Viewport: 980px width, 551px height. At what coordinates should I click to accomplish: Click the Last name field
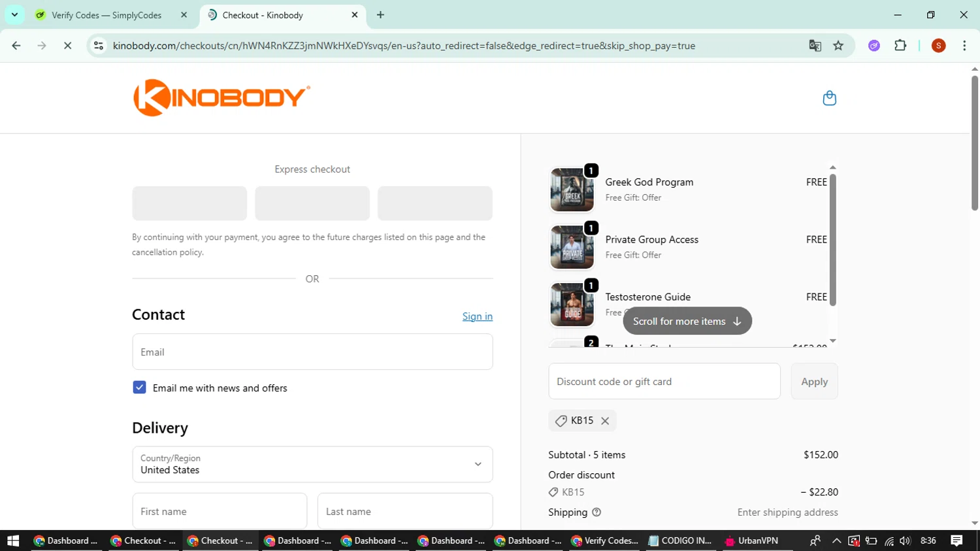[x=405, y=511]
